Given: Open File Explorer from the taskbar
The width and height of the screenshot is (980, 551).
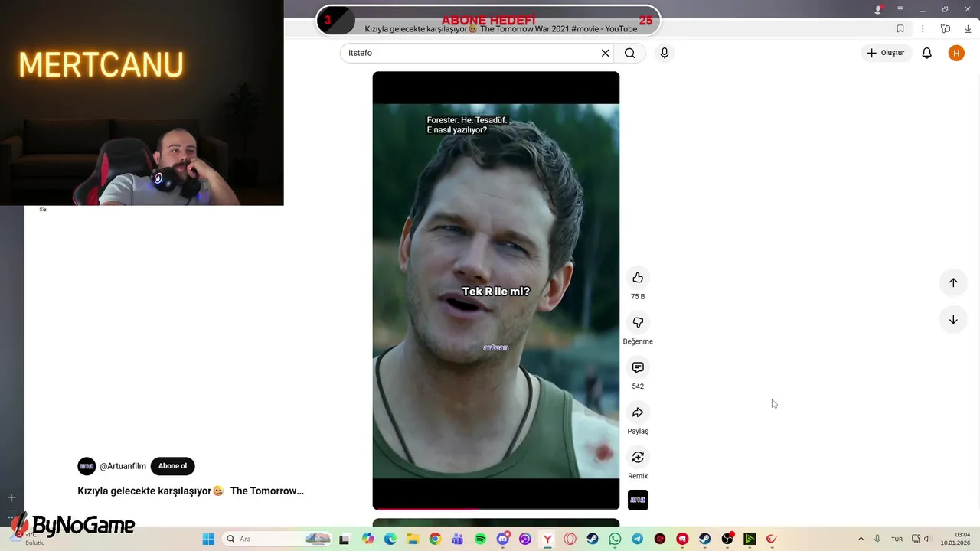Looking at the screenshot, I should pos(413,539).
